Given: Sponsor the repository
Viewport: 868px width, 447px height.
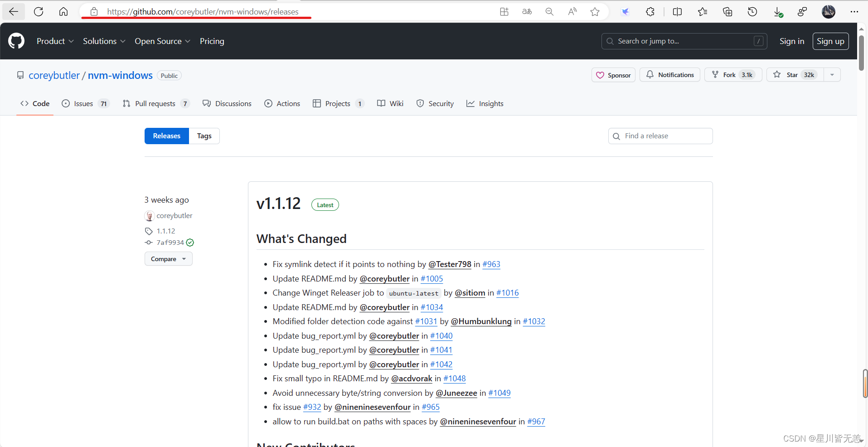Looking at the screenshot, I should [613, 75].
